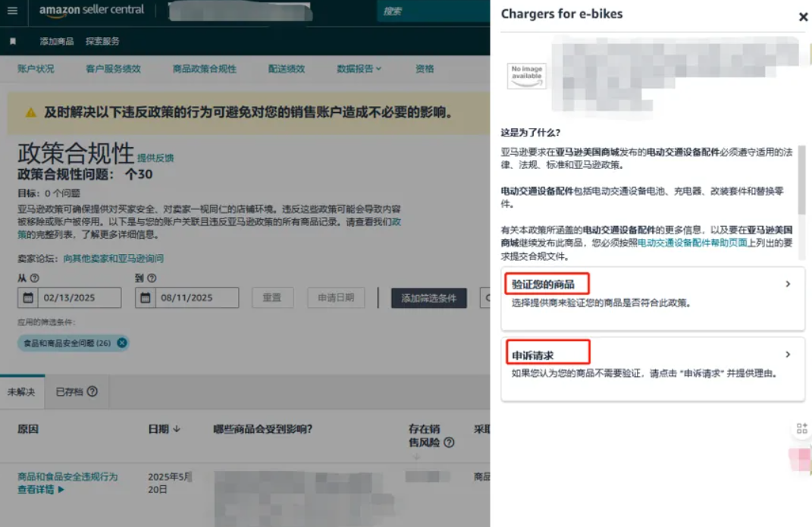812x527 pixels.
Task: Click the Amazon Seller Central logo
Action: (91, 11)
